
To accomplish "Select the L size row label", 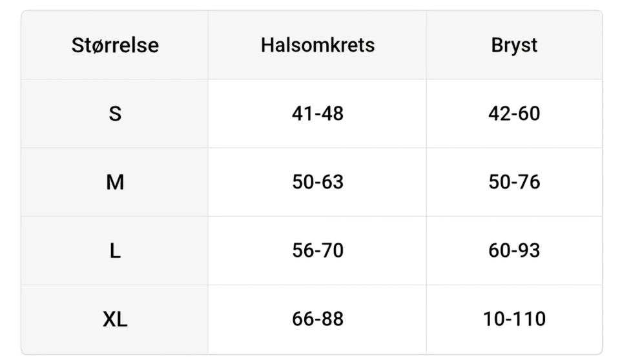I will 115,250.
